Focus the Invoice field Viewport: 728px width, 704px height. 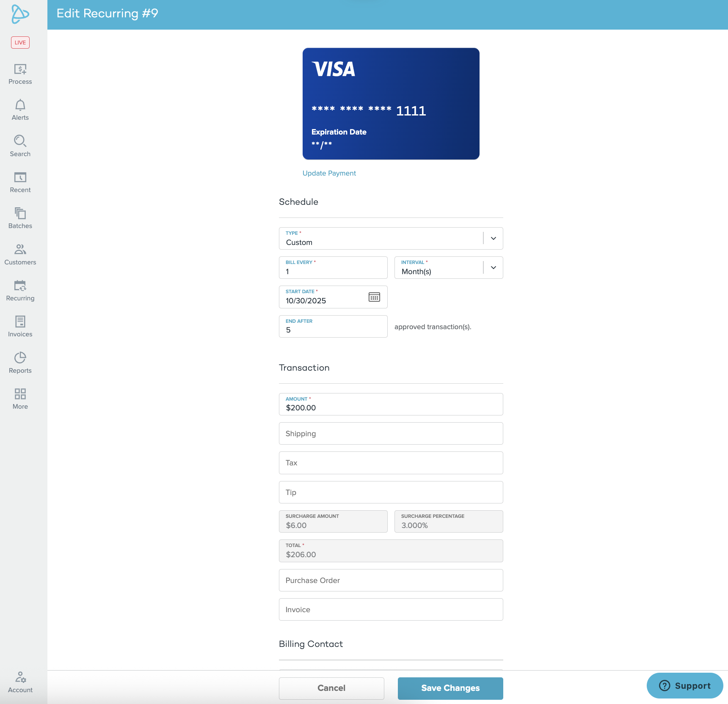391,609
